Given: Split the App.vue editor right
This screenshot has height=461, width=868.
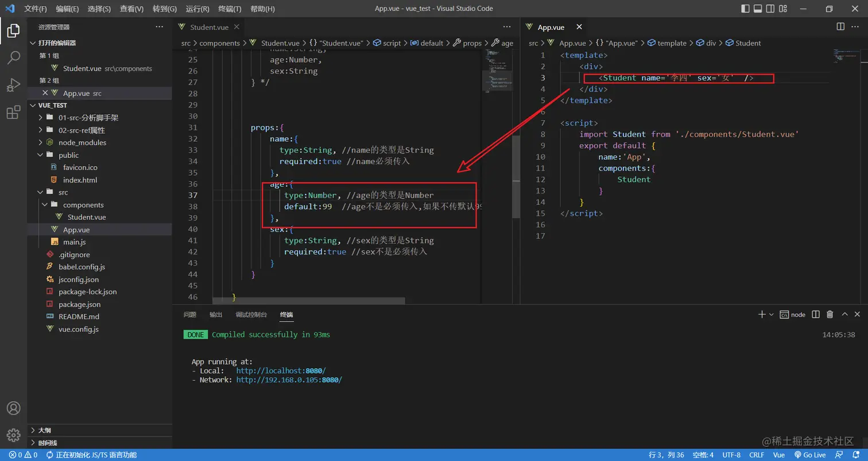Looking at the screenshot, I should coord(840,27).
